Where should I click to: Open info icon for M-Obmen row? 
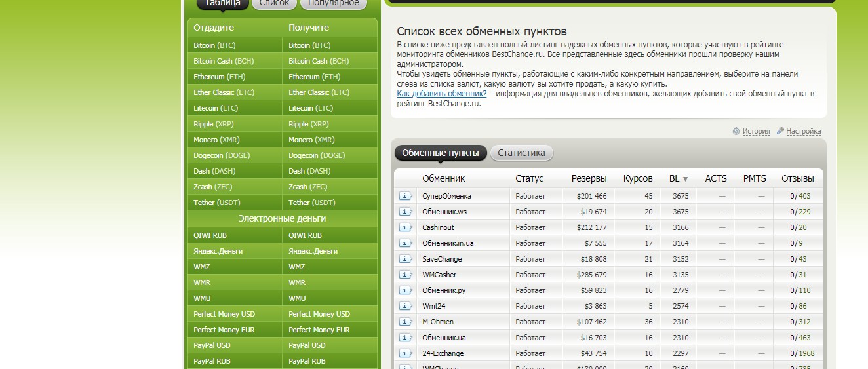click(406, 322)
